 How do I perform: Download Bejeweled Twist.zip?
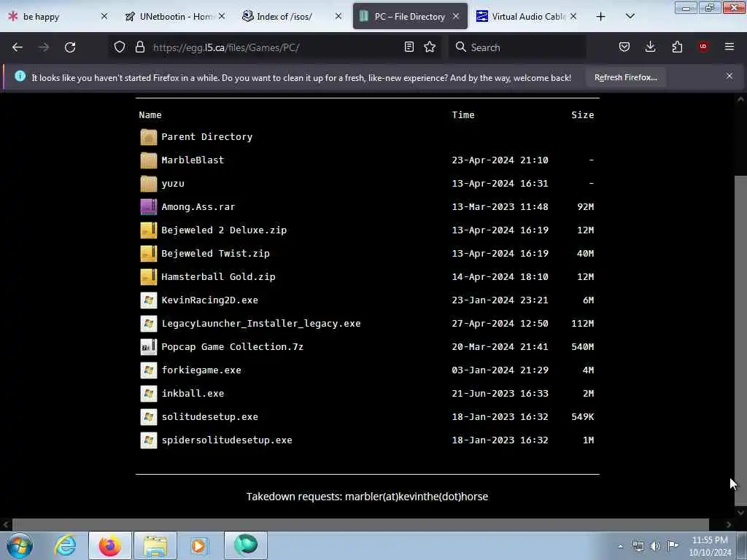(215, 253)
